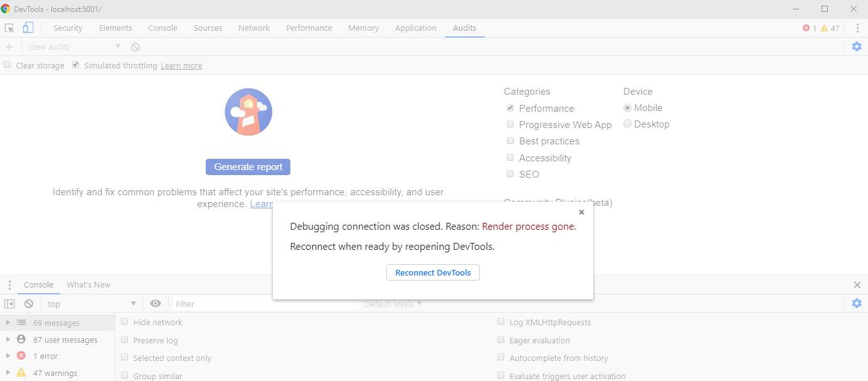Open the Default levels dropdown
Image resolution: width=868 pixels, height=381 pixels.
click(x=393, y=304)
